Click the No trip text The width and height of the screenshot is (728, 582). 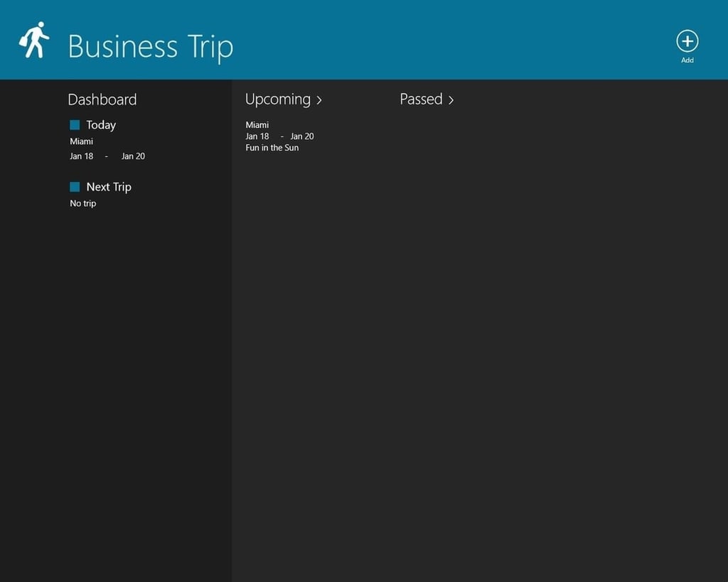pyautogui.click(x=83, y=203)
